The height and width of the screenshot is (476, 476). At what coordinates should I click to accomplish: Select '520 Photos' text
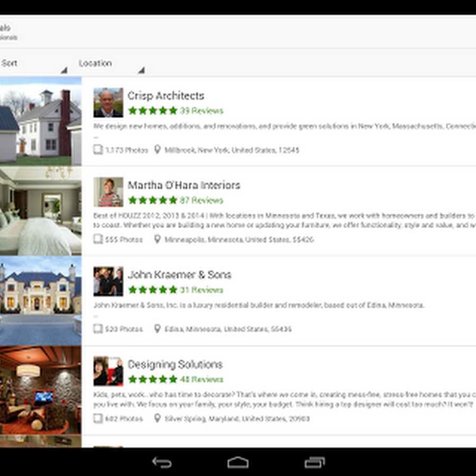(124, 329)
